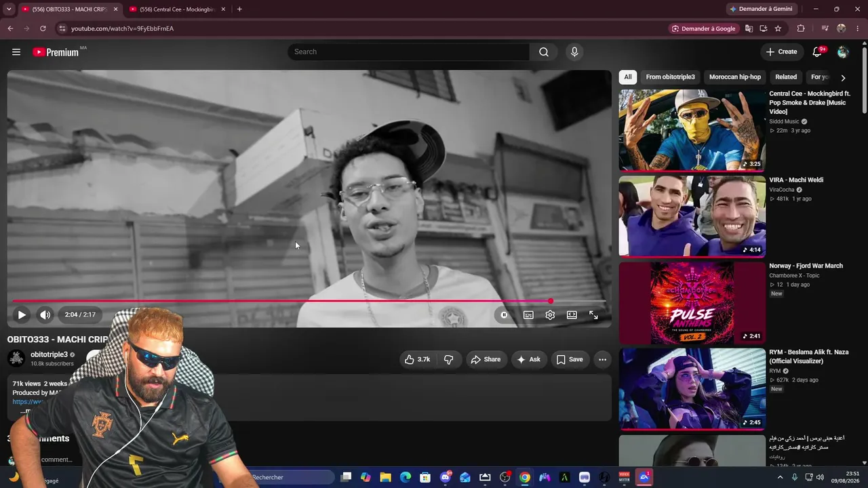This screenshot has height=488, width=868.
Task: Open the YouTube guide hamburger menu
Action: pos(16,52)
